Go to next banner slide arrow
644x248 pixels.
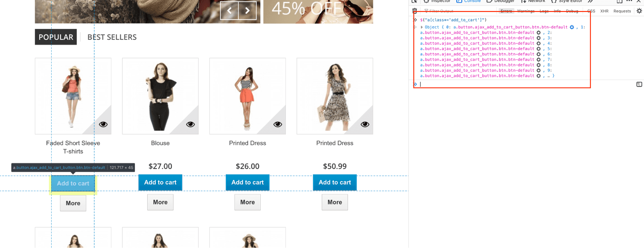coord(247,11)
